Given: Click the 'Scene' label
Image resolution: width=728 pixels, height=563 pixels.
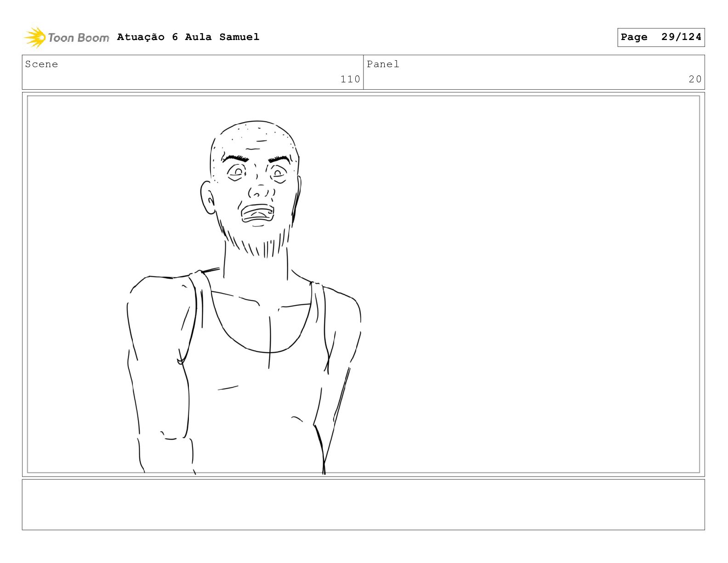Looking at the screenshot, I should 41,64.
